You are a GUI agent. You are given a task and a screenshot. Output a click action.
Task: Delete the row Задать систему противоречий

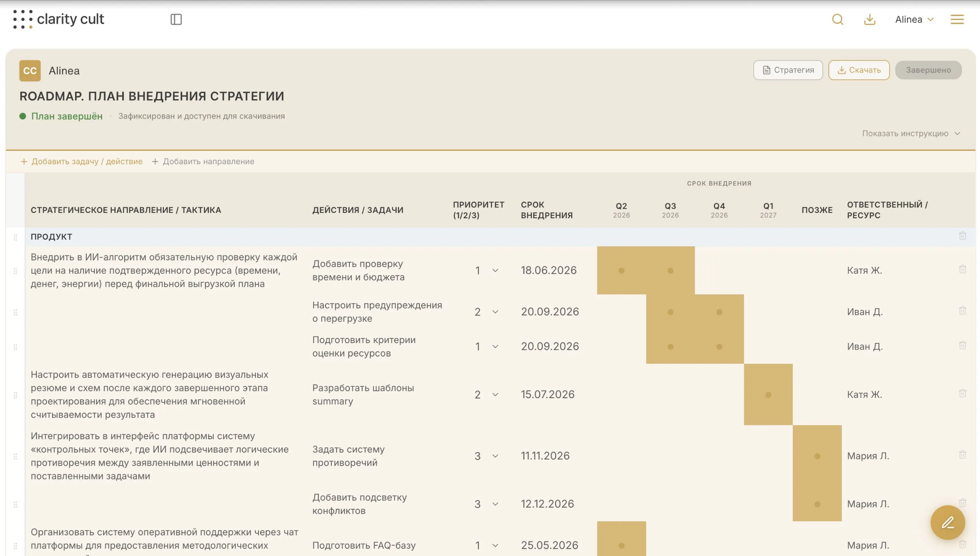click(x=962, y=455)
